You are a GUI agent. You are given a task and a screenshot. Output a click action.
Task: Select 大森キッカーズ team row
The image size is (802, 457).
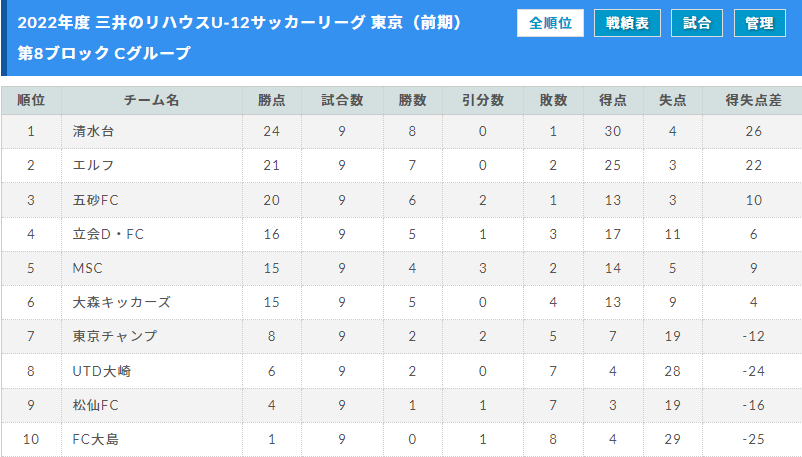[x=121, y=302]
